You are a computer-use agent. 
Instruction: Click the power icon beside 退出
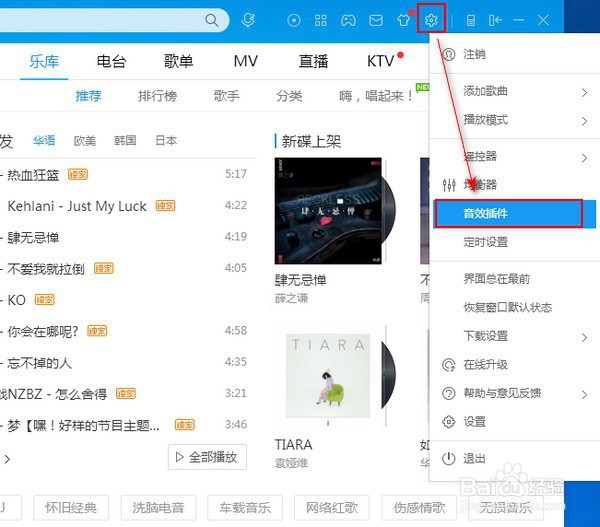tap(448, 458)
